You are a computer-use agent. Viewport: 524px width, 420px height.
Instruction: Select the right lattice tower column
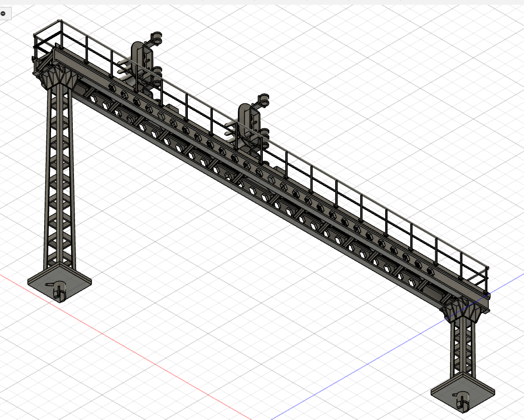[x=463, y=346]
